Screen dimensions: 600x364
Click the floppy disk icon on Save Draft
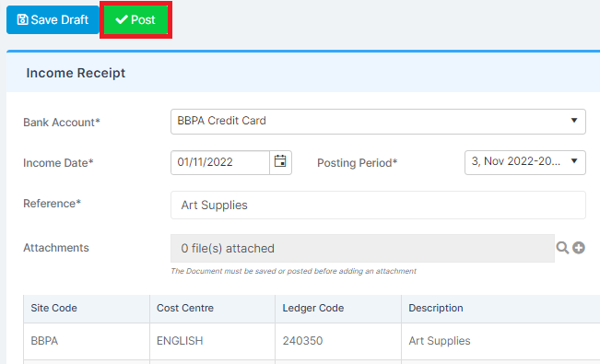click(x=22, y=19)
